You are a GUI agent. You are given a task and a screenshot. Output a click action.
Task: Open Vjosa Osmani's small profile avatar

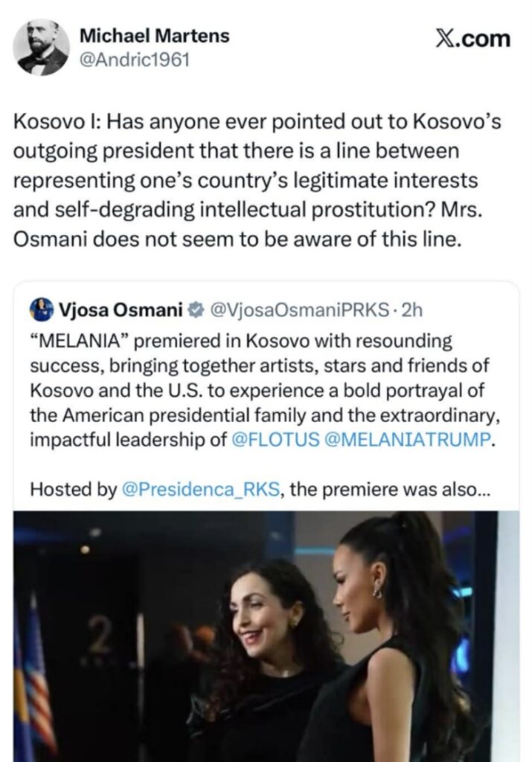coord(42,309)
